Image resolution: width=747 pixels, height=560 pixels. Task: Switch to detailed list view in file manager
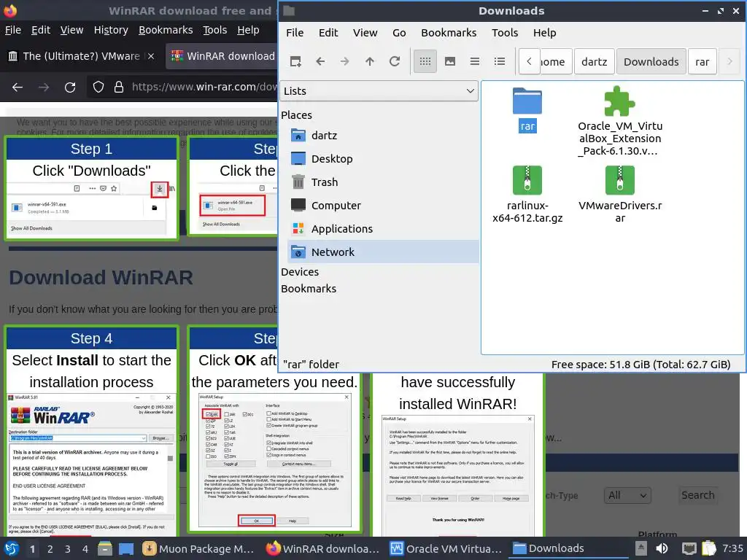pyautogui.click(x=499, y=61)
